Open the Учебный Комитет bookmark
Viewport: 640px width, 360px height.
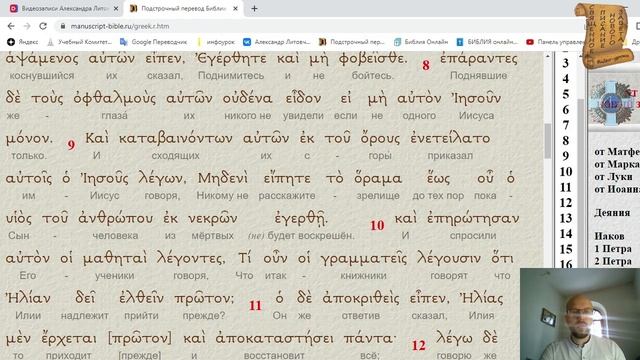(79, 42)
